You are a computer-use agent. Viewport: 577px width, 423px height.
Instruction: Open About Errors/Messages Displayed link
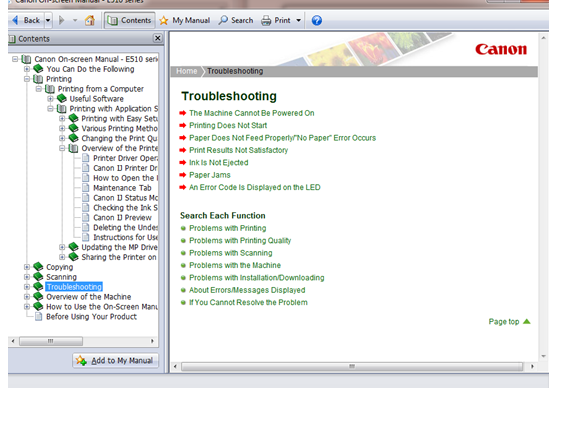(247, 290)
